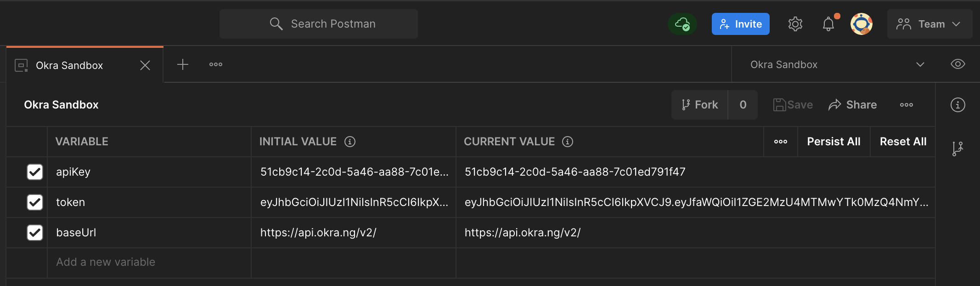Open the notifications bell
The image size is (980, 286).
828,24
